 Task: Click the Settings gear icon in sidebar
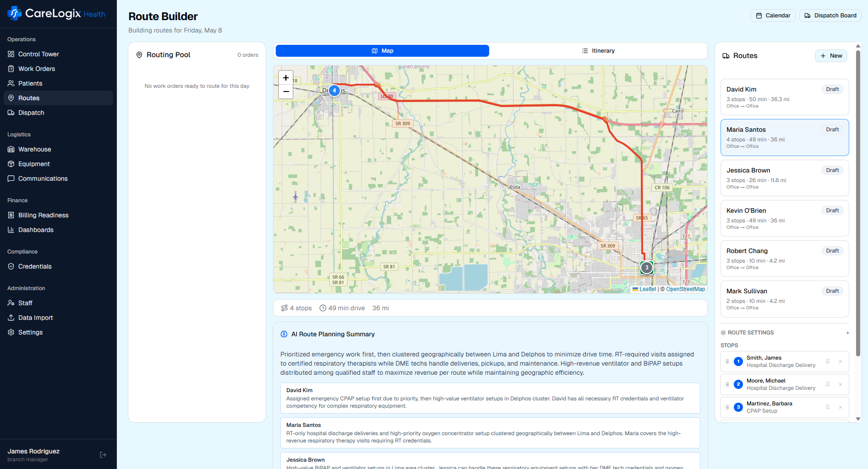coord(11,332)
